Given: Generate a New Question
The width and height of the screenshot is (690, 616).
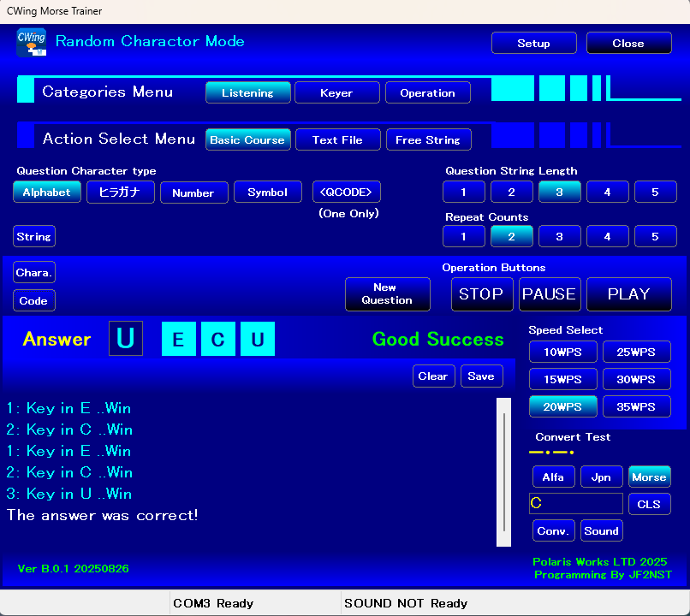Looking at the screenshot, I should 387,294.
